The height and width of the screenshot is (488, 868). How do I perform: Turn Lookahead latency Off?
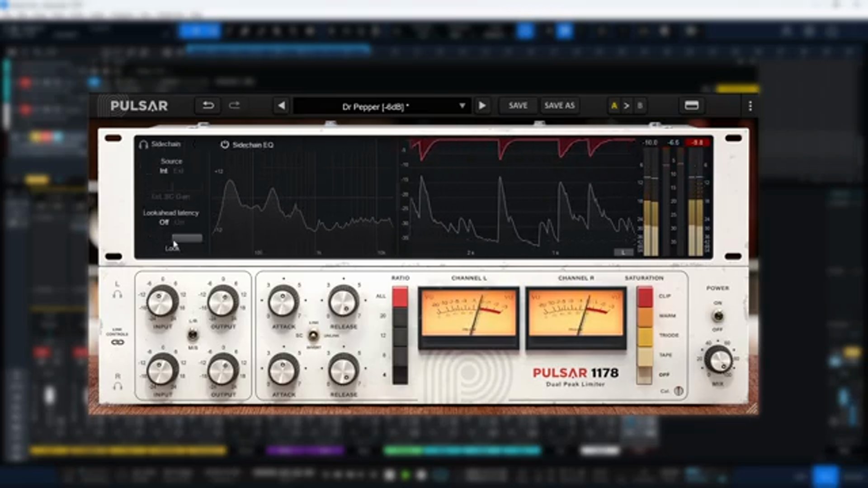(164, 222)
